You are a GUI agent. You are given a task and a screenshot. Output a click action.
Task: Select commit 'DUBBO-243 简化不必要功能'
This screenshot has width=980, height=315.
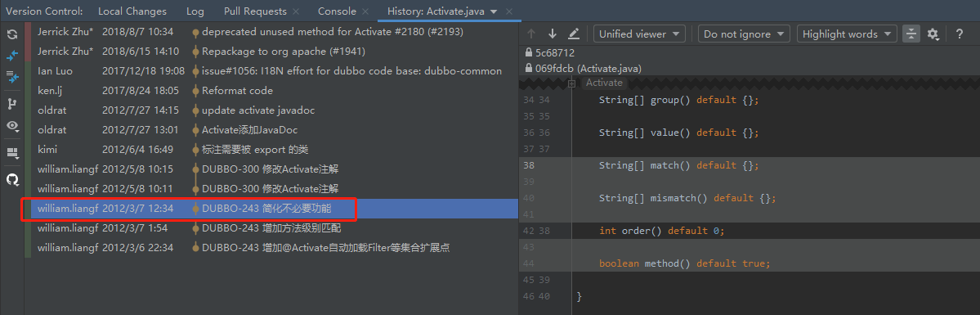[x=271, y=209]
